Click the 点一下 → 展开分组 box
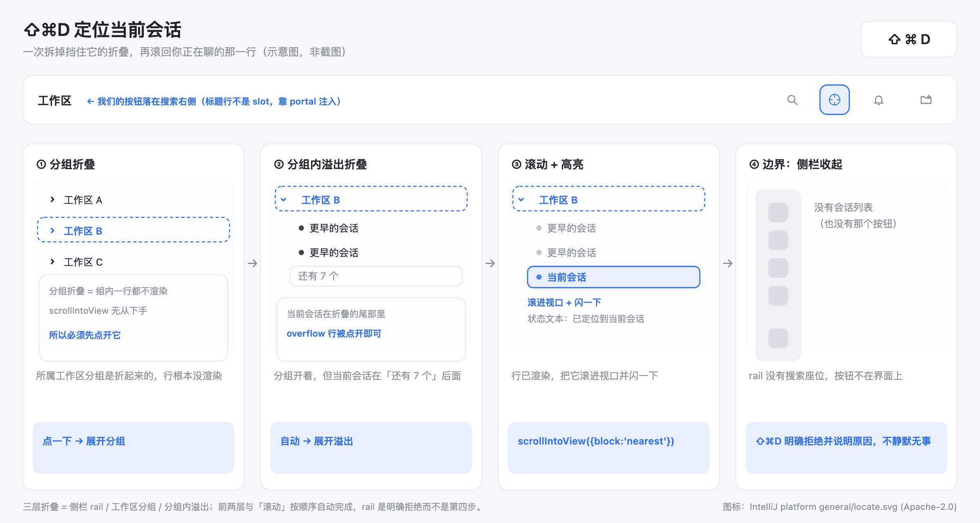 [134, 447]
